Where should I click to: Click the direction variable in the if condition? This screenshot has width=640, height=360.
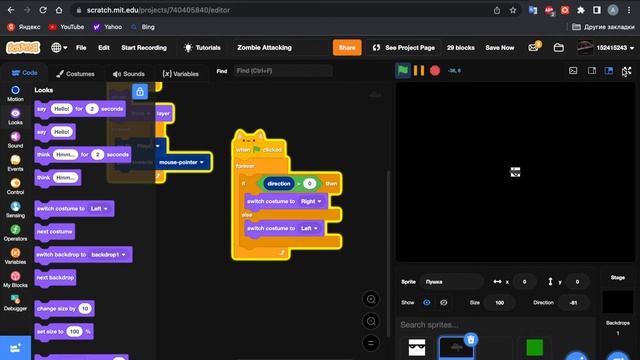point(279,184)
